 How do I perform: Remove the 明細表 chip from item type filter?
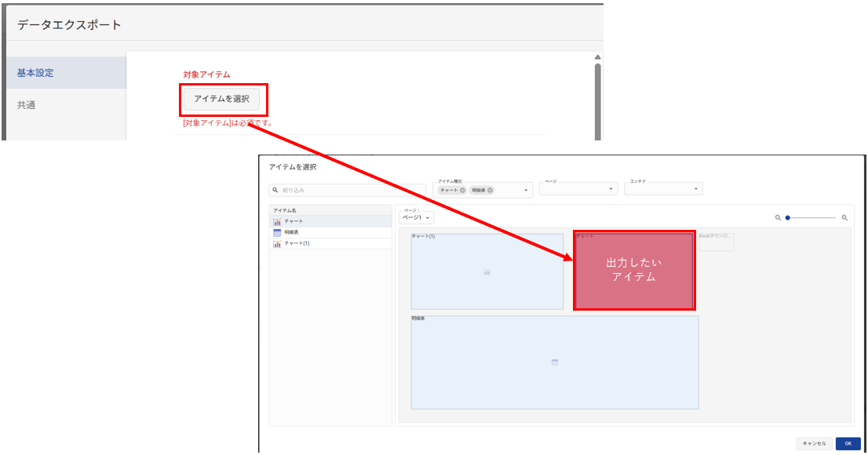(x=491, y=191)
